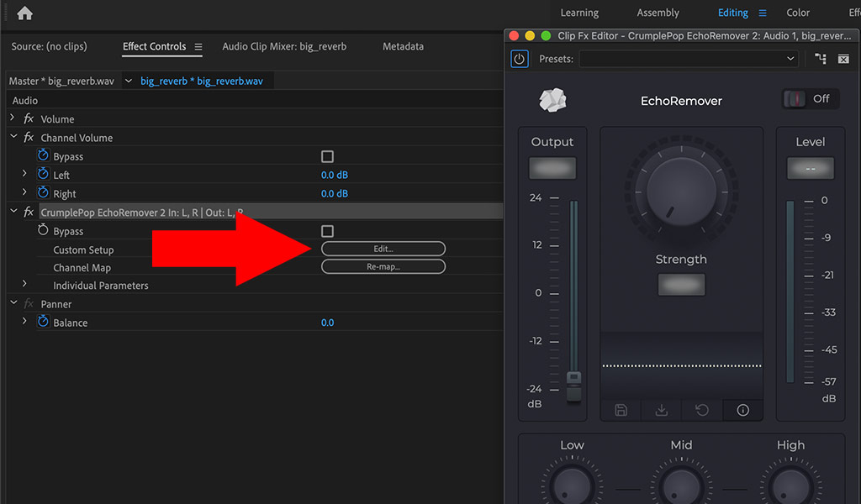Image resolution: width=861 pixels, height=504 pixels.
Task: Switch to Editing workspace
Action: pyautogui.click(x=733, y=13)
